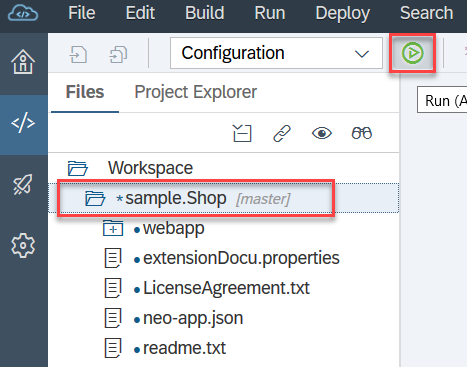Viewport: 467px width, 367px height.
Task: Switch to the Development code perspective
Action: (x=23, y=123)
